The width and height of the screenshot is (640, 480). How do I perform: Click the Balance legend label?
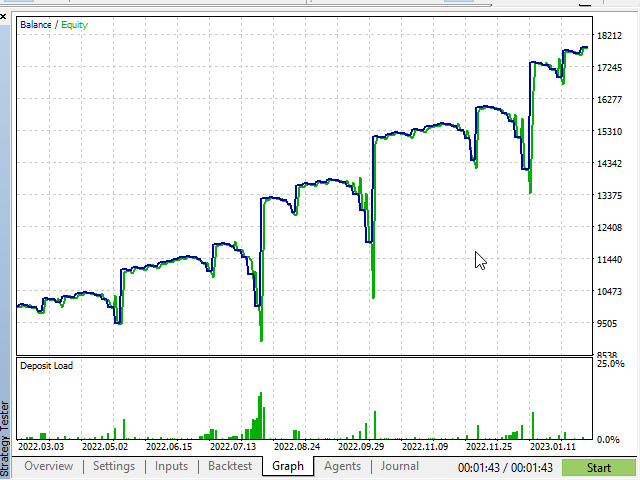pos(36,24)
